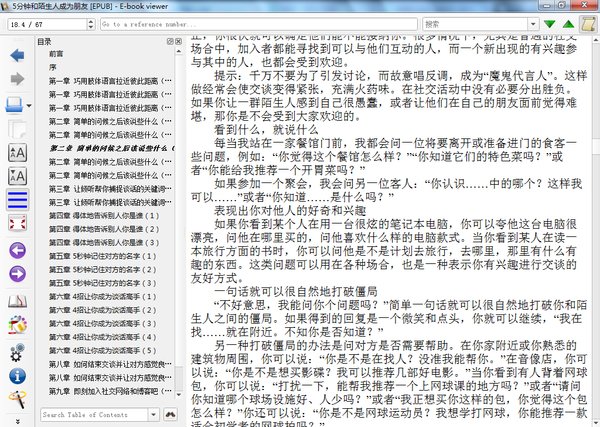The height and width of the screenshot is (427, 600).
Task: Find next match with the green down arrow
Action: [549, 24]
